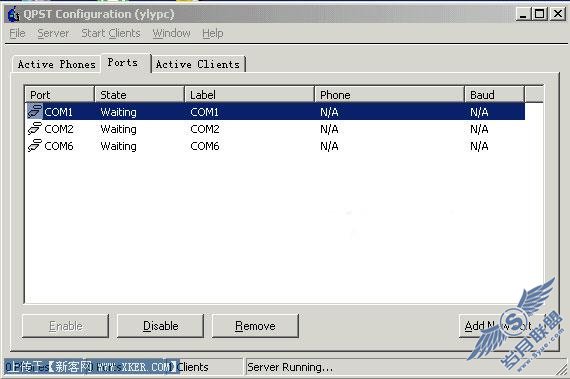Click the Add New Port button
The width and height of the screenshot is (570, 379).
(x=502, y=326)
